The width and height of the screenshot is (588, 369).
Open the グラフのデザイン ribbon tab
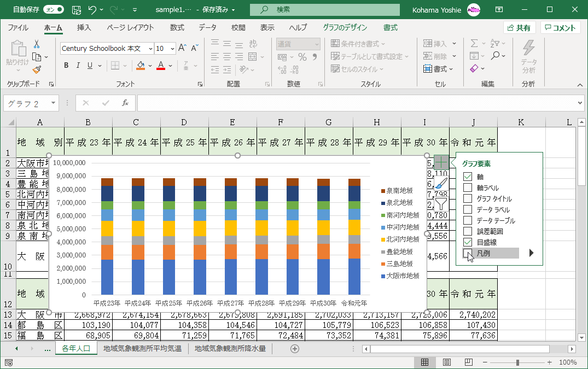tap(345, 28)
